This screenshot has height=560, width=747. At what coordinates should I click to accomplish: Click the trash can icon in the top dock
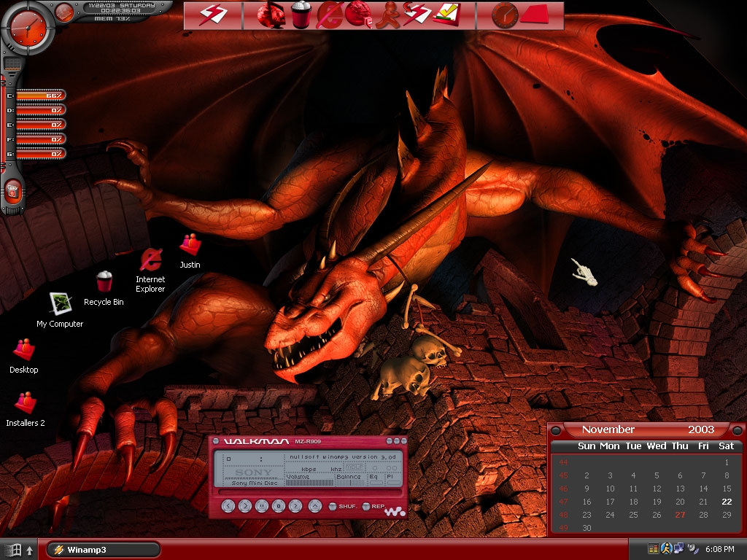point(301,15)
